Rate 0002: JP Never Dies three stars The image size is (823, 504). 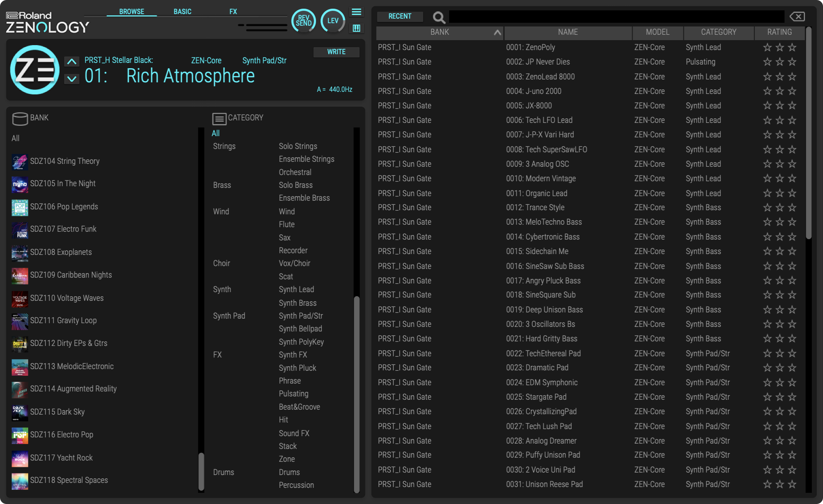pos(792,62)
